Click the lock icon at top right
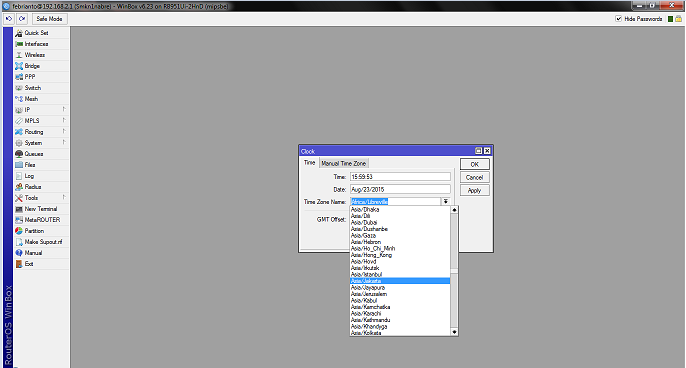The height and width of the screenshot is (368, 686). tap(678, 19)
